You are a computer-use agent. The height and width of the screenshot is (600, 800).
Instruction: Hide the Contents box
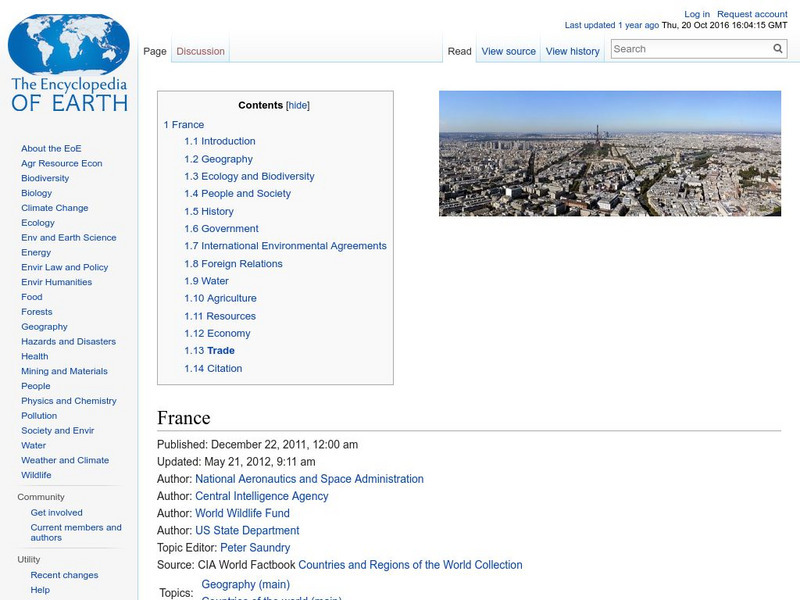pyautogui.click(x=298, y=104)
